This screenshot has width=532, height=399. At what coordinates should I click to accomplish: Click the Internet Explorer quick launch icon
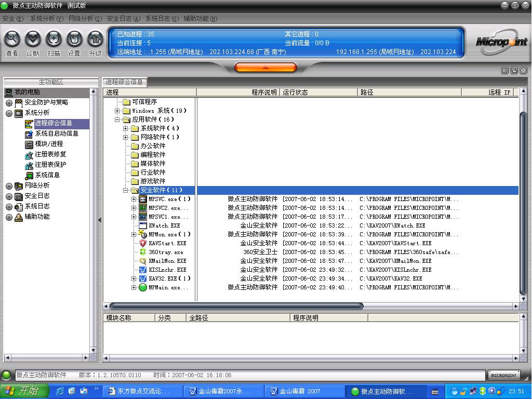pyautogui.click(x=60, y=391)
